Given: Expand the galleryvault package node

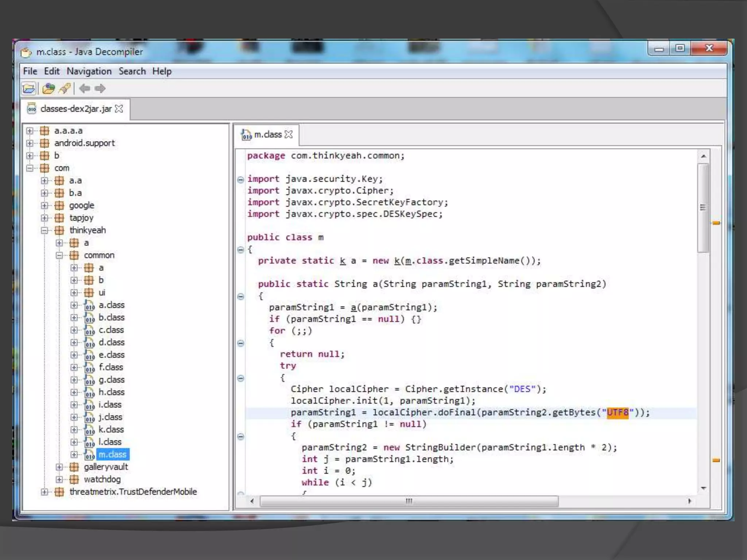Looking at the screenshot, I should (59, 467).
